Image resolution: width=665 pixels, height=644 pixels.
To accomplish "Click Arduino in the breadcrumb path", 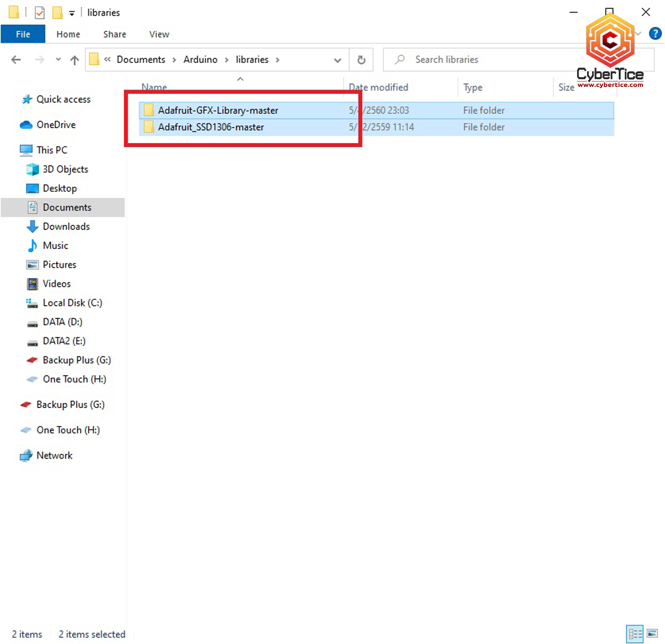I will 200,59.
